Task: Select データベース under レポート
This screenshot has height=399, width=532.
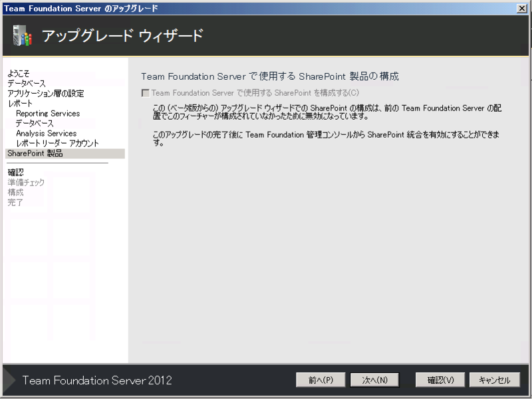Action: [x=35, y=124]
